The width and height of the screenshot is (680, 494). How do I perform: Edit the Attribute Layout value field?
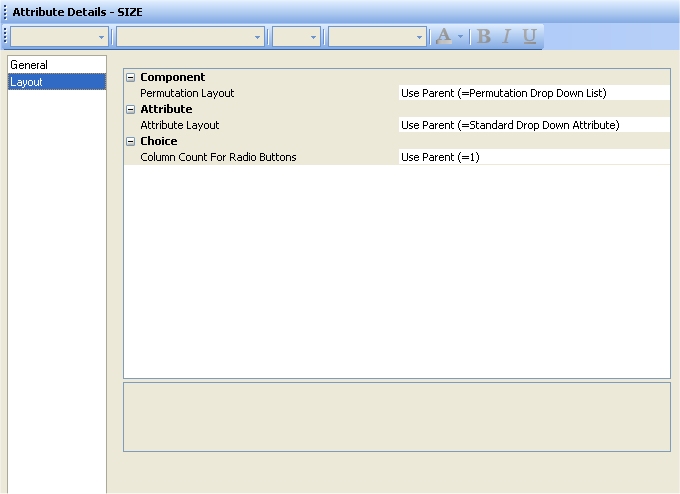pos(532,125)
